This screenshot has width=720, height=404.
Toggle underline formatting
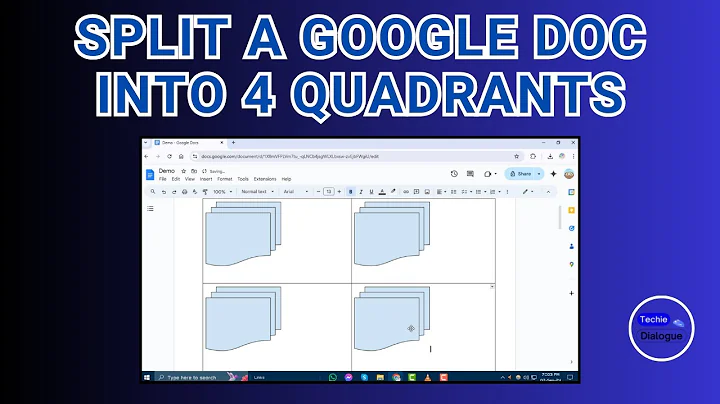click(371, 191)
